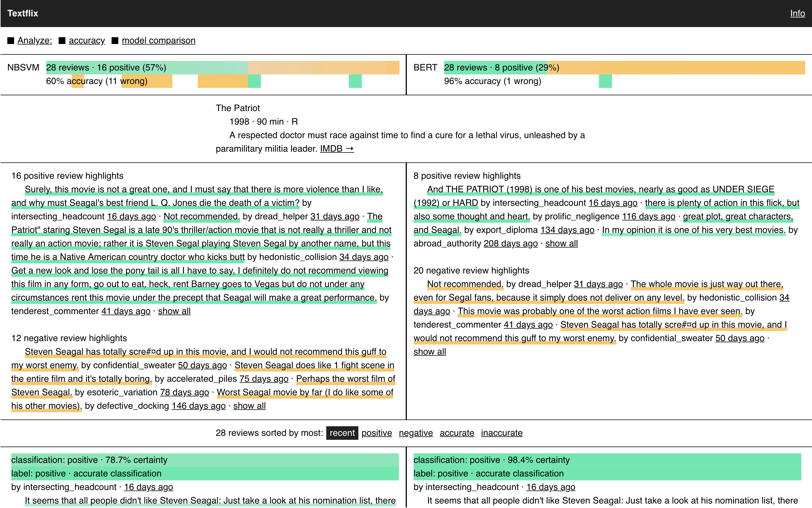Viewport: 812px width, 508px height.
Task: Click the BERT model icon
Action: tap(424, 67)
